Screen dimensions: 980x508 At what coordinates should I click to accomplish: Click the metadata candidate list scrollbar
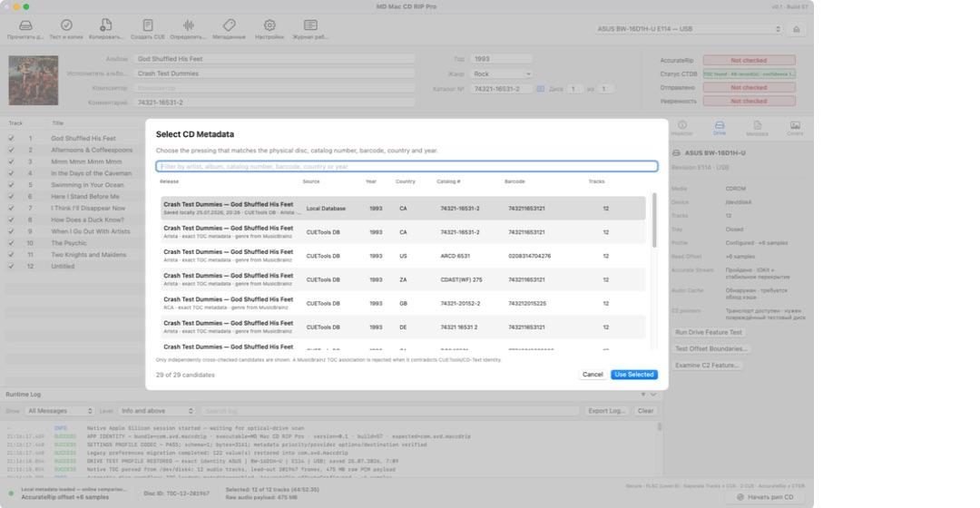click(654, 220)
